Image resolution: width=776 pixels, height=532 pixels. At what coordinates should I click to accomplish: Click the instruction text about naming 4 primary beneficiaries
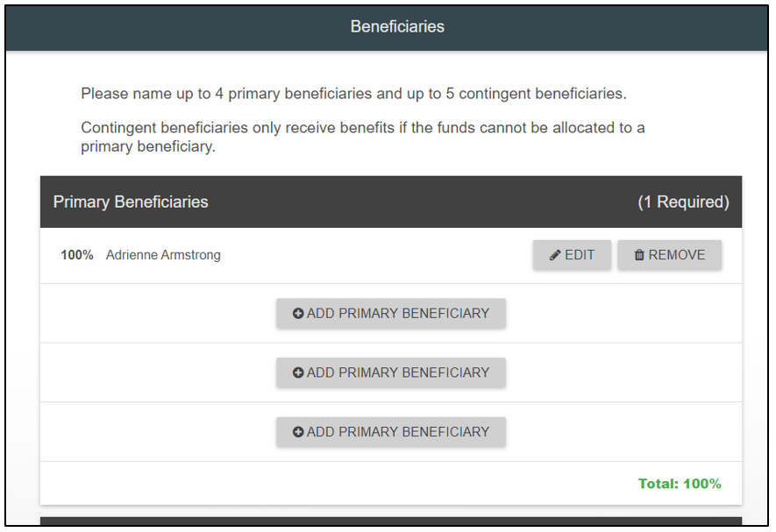tap(353, 94)
